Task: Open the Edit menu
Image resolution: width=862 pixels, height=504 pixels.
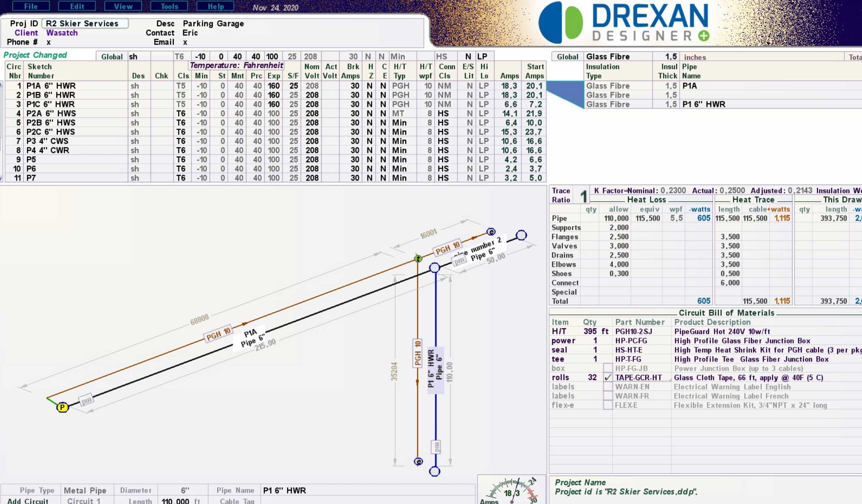Action: coord(77,6)
